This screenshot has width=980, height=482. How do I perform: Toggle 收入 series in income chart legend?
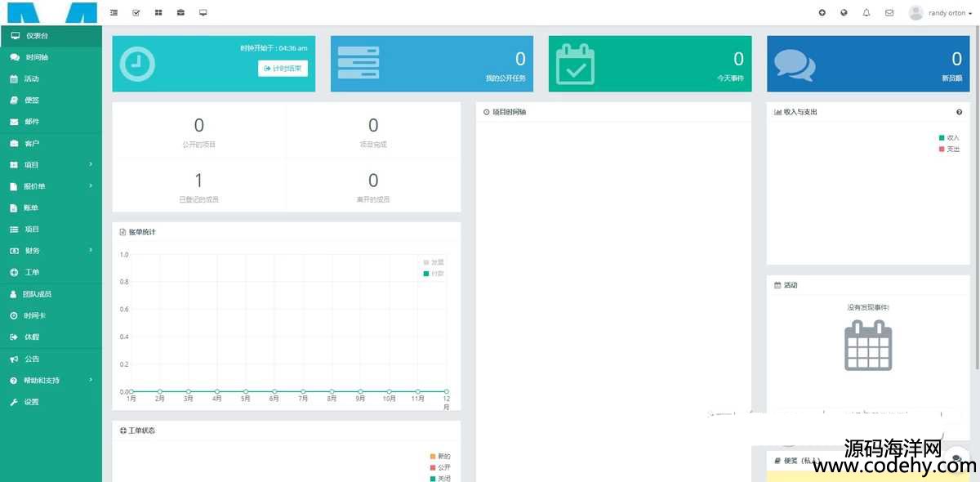click(x=949, y=138)
